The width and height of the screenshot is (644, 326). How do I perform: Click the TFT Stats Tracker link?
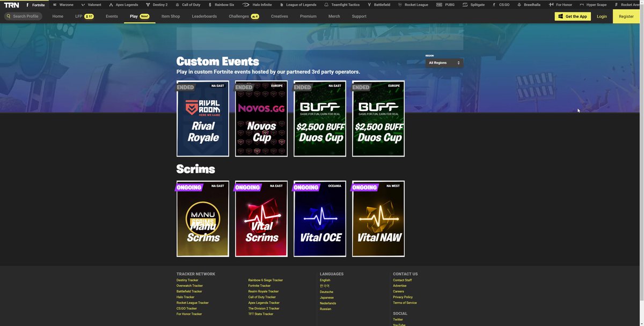261,314
